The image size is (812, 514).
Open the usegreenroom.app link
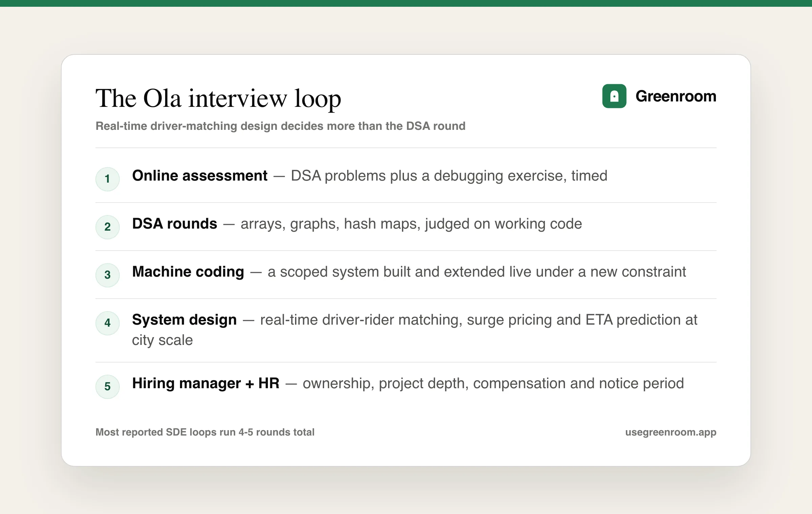coord(671,432)
